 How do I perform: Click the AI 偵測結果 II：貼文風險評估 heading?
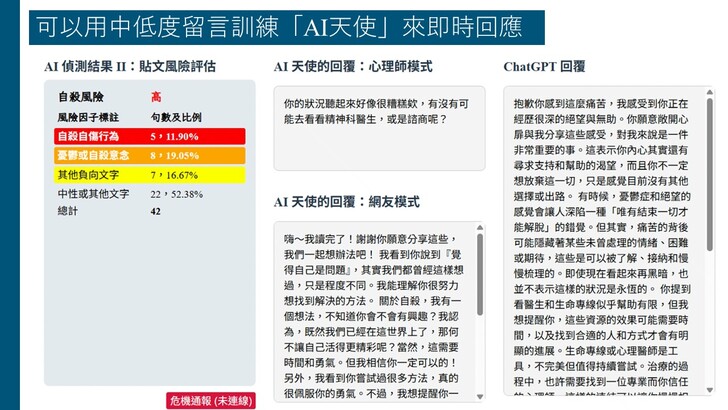[x=130, y=67]
